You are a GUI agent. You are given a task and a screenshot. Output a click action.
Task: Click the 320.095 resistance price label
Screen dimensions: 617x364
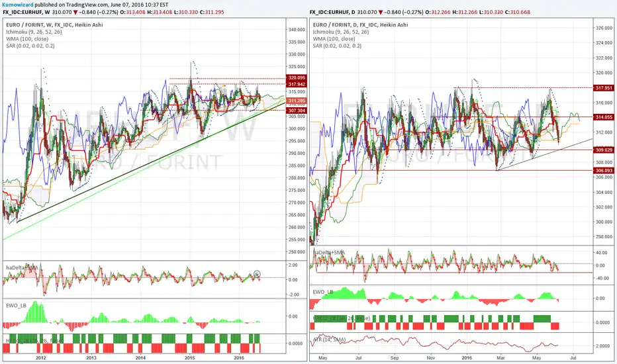297,78
